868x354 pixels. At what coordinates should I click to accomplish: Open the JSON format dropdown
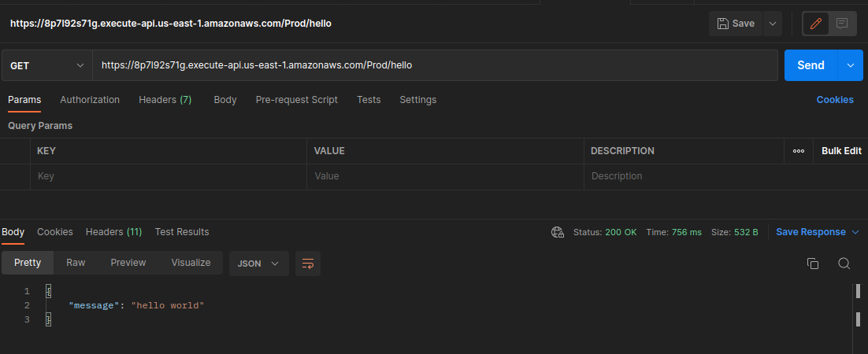click(x=258, y=264)
